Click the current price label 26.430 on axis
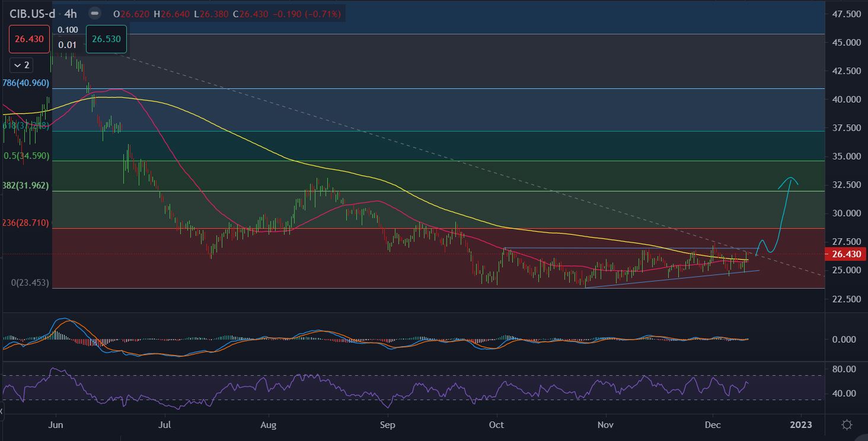The width and height of the screenshot is (868, 441). pyautogui.click(x=845, y=254)
